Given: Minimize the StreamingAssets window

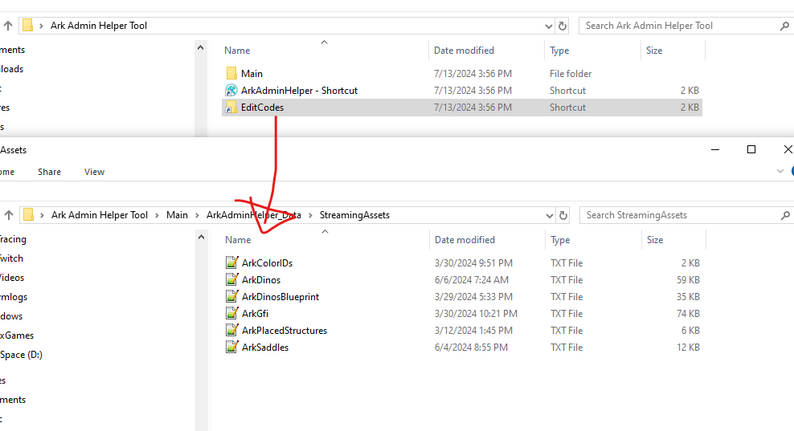Looking at the screenshot, I should point(715,149).
